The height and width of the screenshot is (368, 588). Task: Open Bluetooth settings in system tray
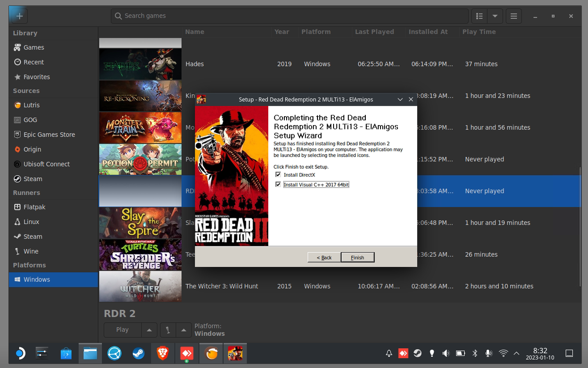point(475,353)
